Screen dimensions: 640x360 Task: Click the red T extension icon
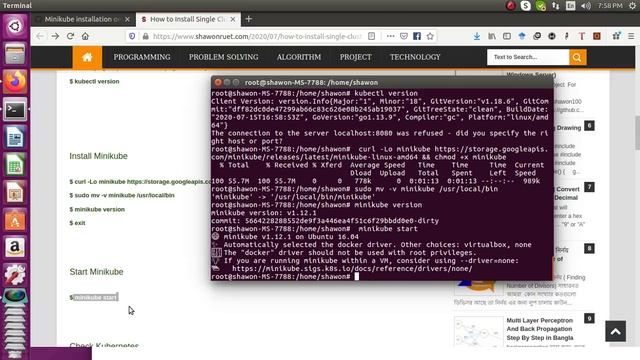click(582, 36)
